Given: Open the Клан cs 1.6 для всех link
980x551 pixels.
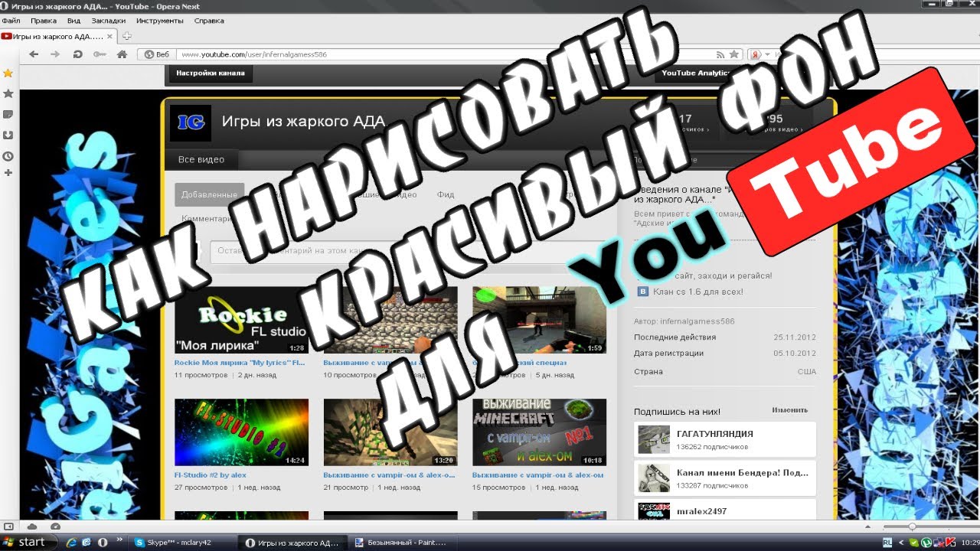Looking at the screenshot, I should point(698,292).
